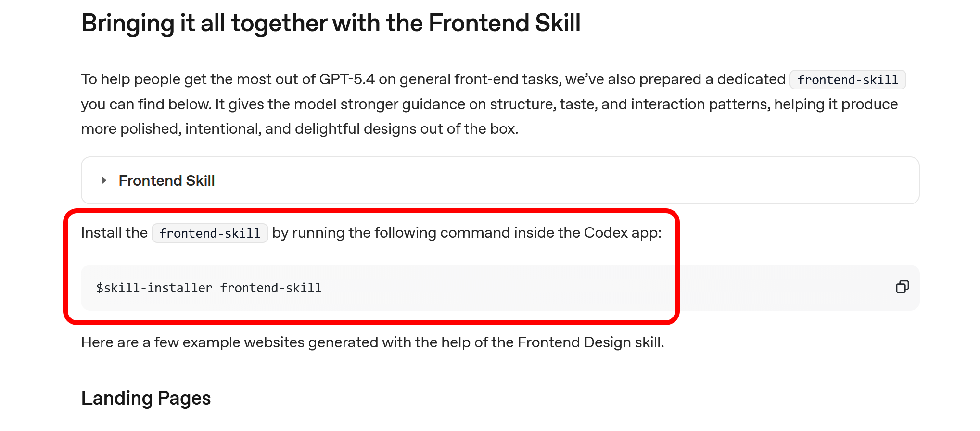Click the 'Install the' text before inline code

click(115, 233)
